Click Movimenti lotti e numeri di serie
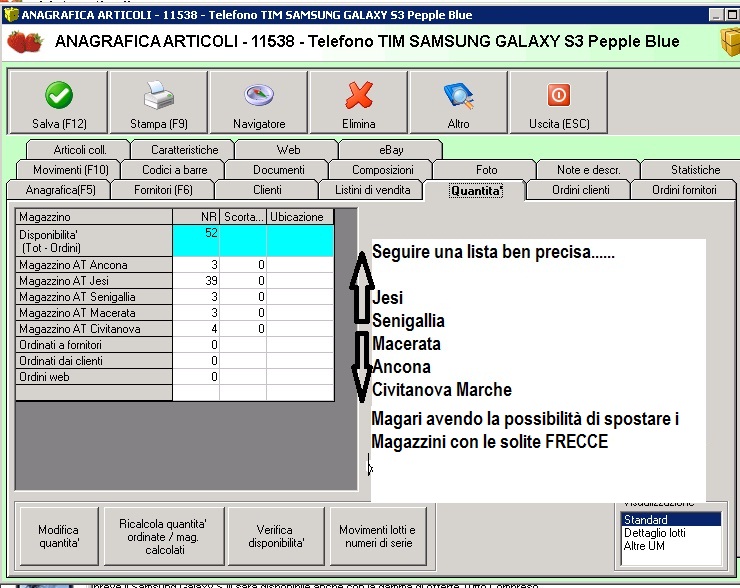 [378, 536]
